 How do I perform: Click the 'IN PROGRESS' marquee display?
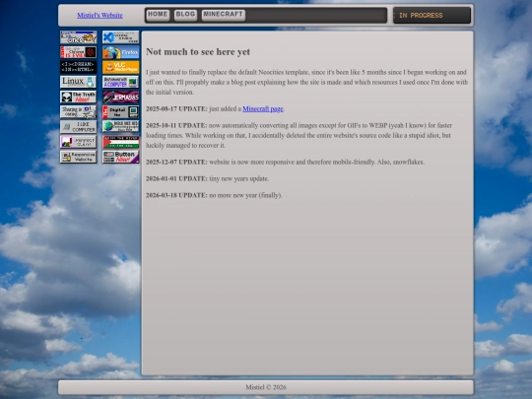(432, 15)
